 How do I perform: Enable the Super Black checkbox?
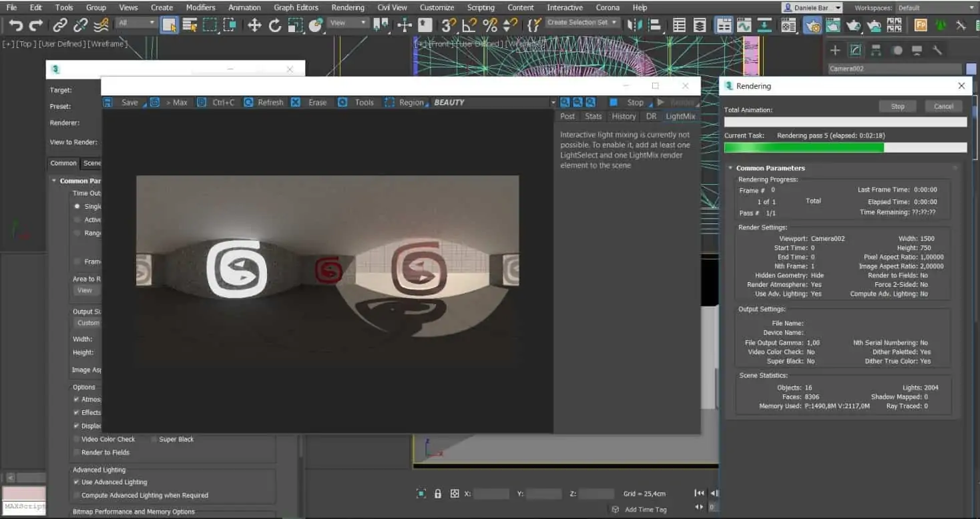tap(154, 439)
